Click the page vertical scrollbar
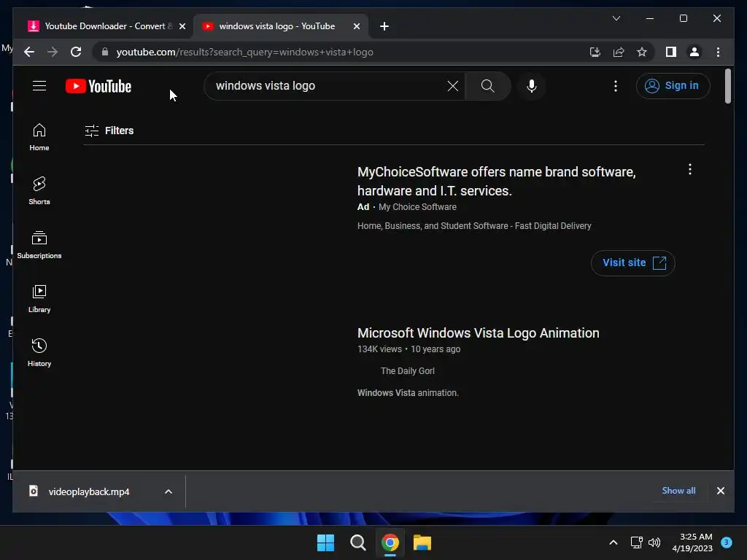 (x=727, y=86)
